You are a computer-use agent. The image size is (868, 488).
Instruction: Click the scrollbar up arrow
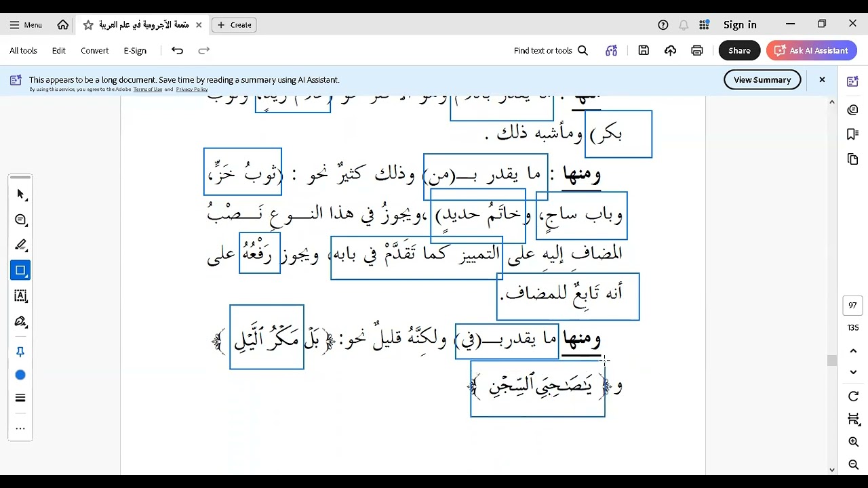[x=832, y=102]
